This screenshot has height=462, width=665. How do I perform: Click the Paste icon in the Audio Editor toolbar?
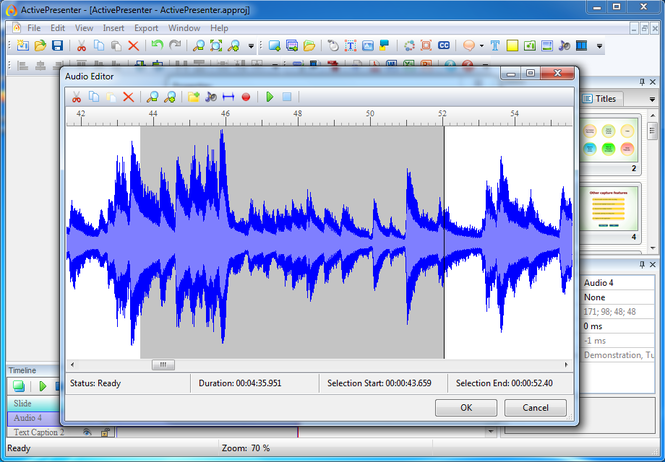[x=111, y=97]
